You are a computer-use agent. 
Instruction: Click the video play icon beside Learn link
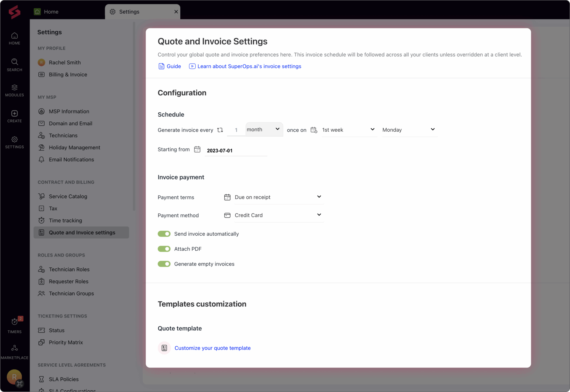[192, 66]
